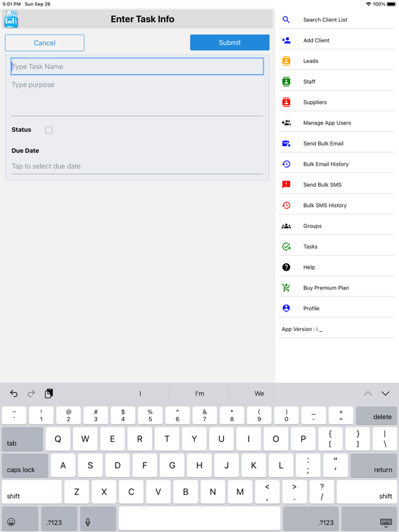Open the due date picker field
The width and height of the screenshot is (399, 532).
tap(137, 166)
